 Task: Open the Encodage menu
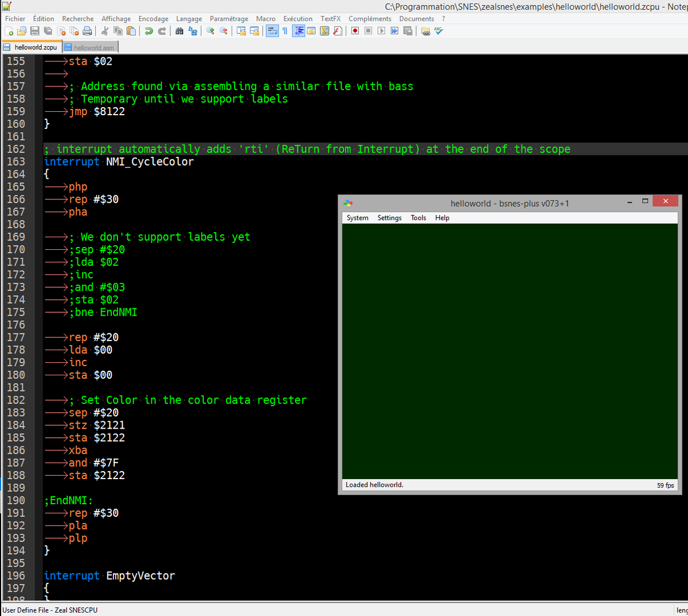(x=154, y=18)
